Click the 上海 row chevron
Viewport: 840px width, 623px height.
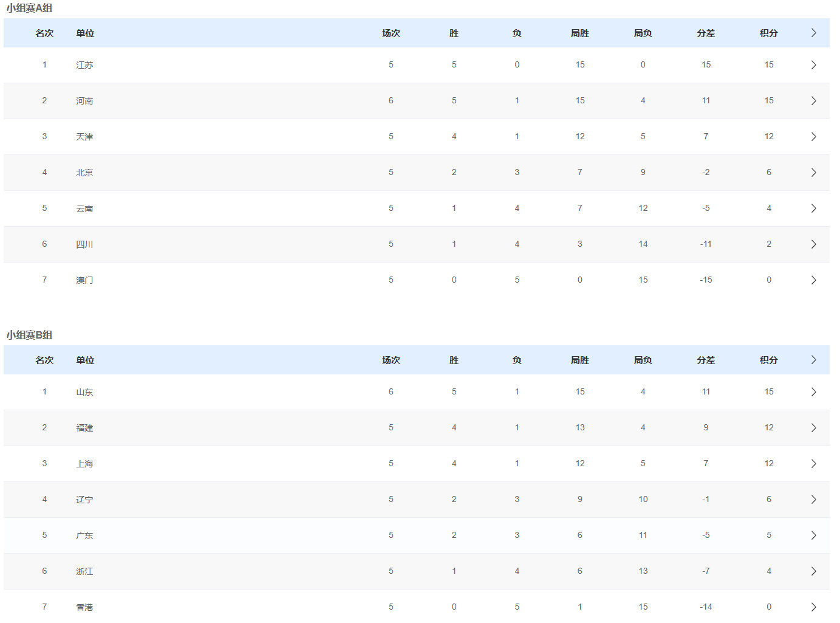tap(813, 464)
